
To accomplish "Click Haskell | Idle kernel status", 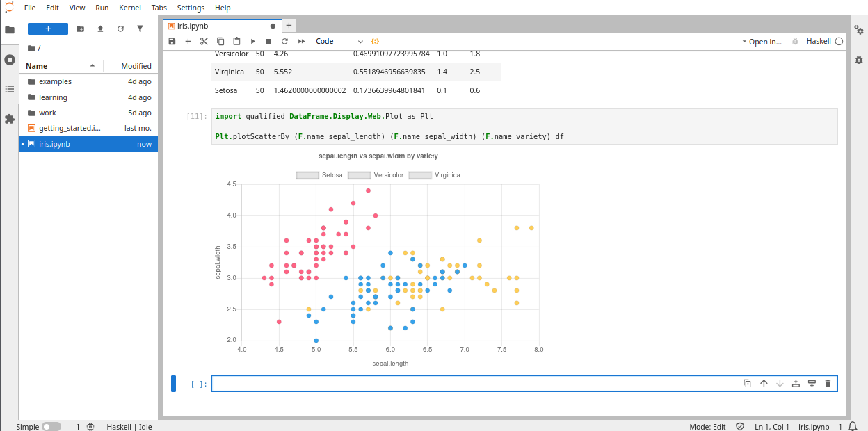I will (x=129, y=427).
